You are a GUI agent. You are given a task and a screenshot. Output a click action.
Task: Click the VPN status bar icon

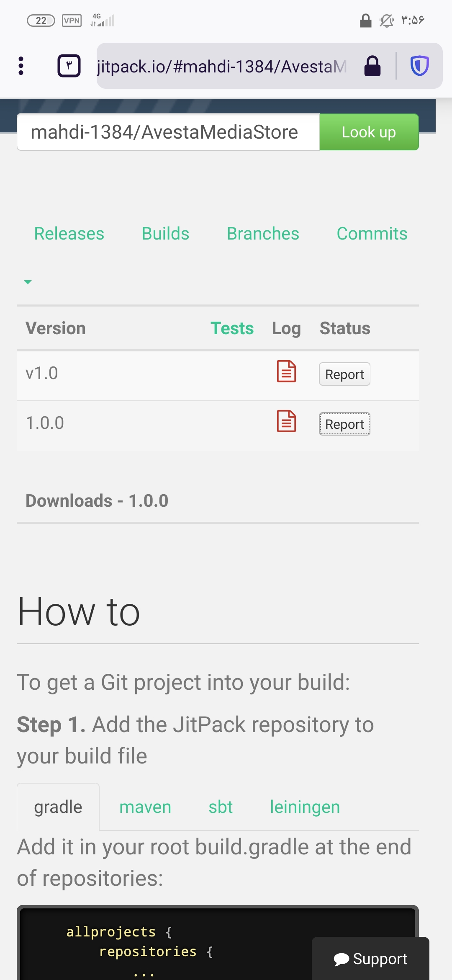pyautogui.click(x=72, y=20)
